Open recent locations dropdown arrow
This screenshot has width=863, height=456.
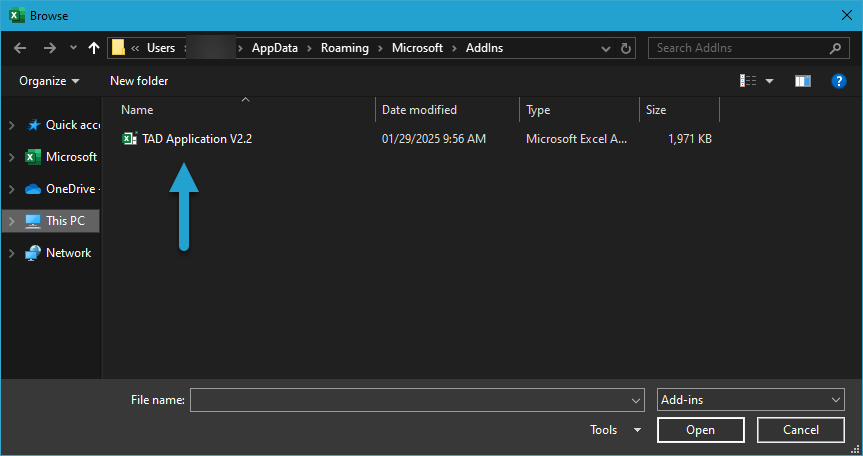[x=73, y=48]
